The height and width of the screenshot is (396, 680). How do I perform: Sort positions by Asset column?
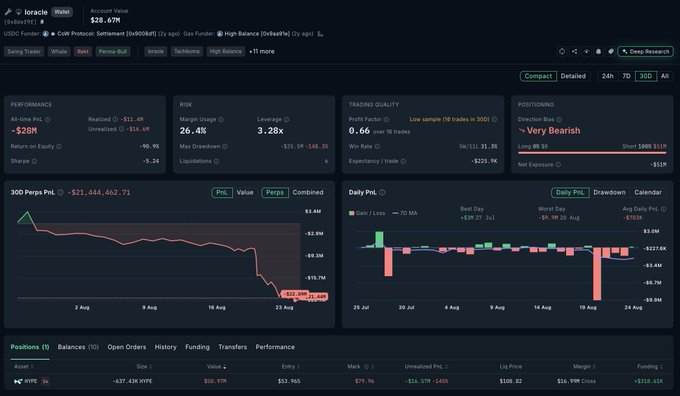24,367
